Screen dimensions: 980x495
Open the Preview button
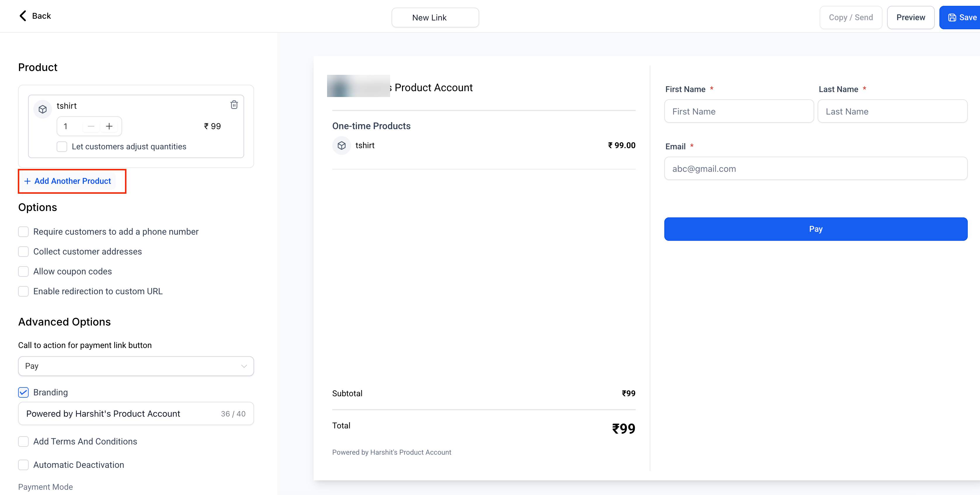click(x=911, y=18)
